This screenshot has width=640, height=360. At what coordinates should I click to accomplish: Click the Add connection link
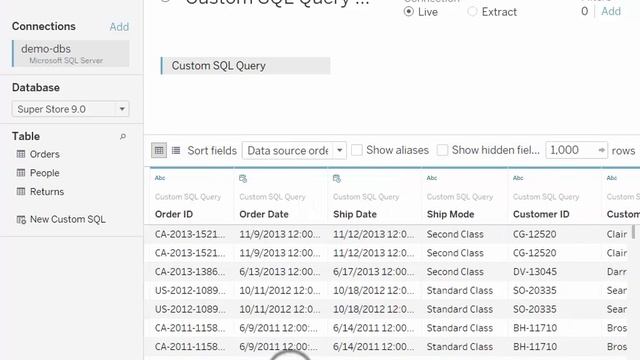pyautogui.click(x=119, y=27)
